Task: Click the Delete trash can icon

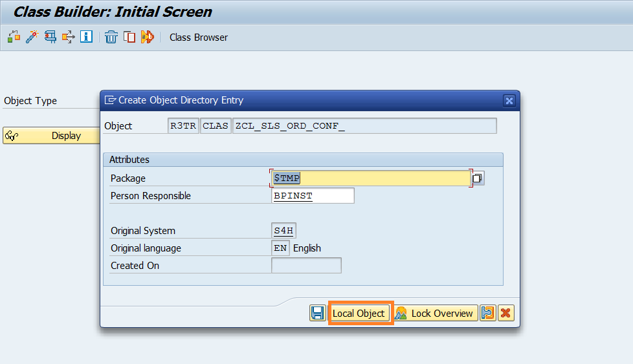Action: pyautogui.click(x=111, y=37)
